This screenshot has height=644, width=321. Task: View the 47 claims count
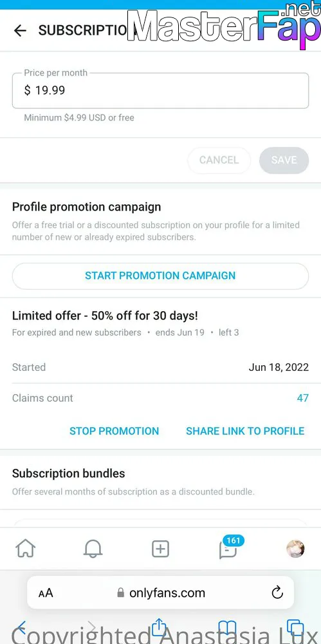click(x=302, y=398)
